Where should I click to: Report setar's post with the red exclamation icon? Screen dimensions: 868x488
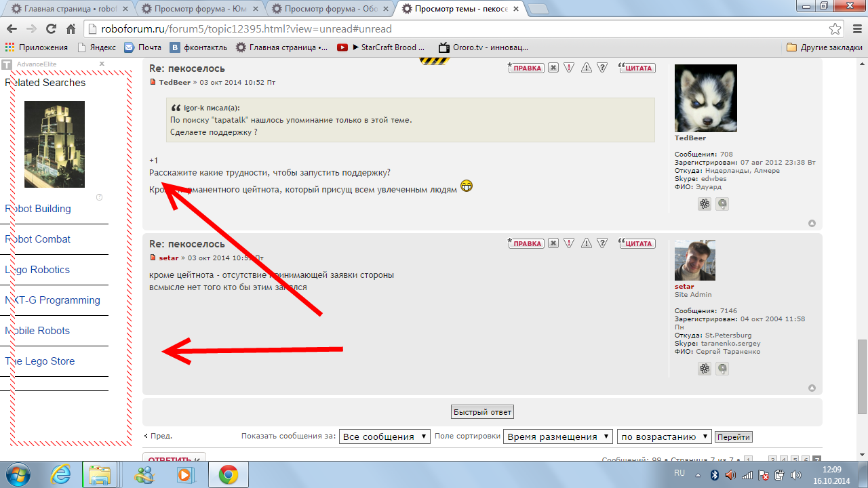pyautogui.click(x=570, y=243)
